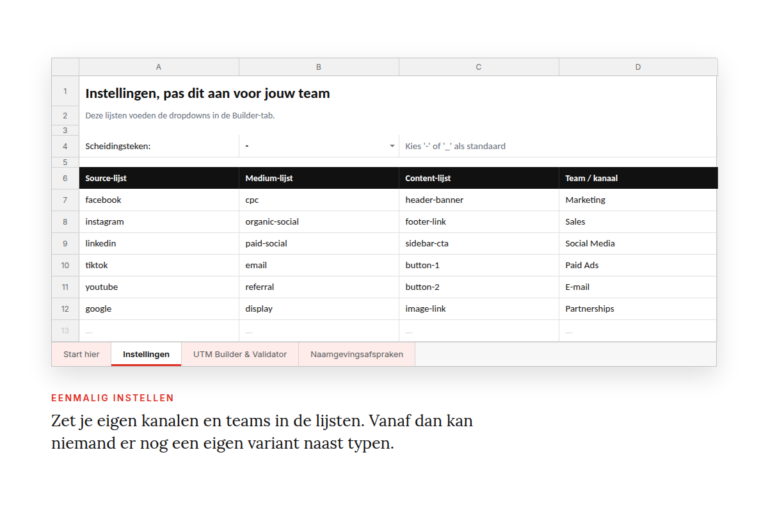Select the 'button-2' cell
The image size is (768, 512).
point(479,287)
